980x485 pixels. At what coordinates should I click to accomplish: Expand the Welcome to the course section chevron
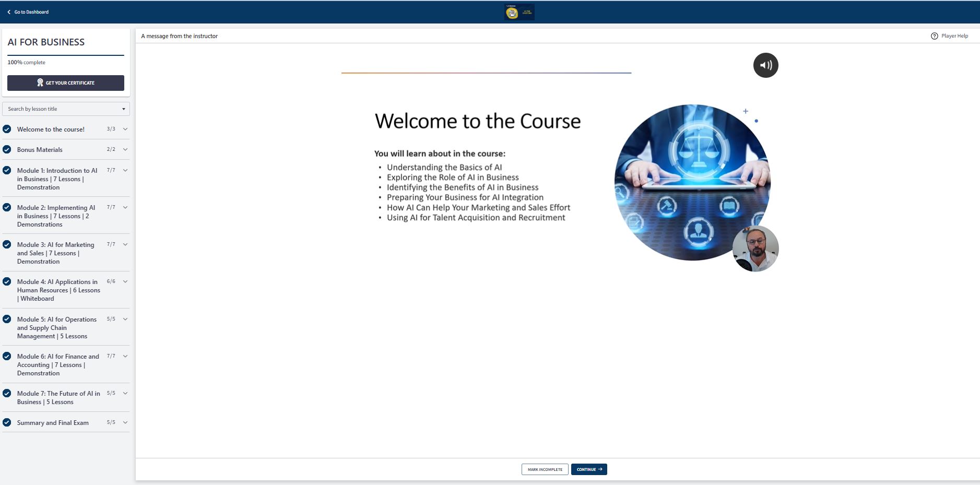tap(125, 129)
